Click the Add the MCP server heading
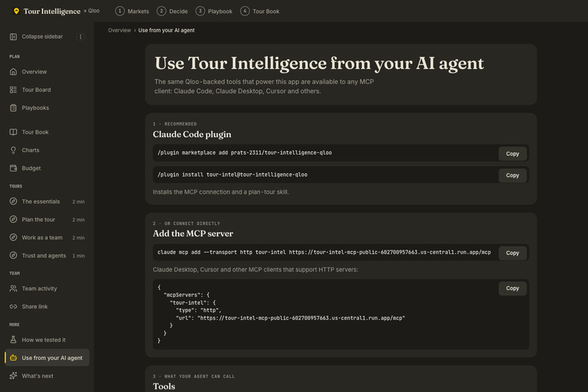Viewport: 588px width, 392px height. 193,234
